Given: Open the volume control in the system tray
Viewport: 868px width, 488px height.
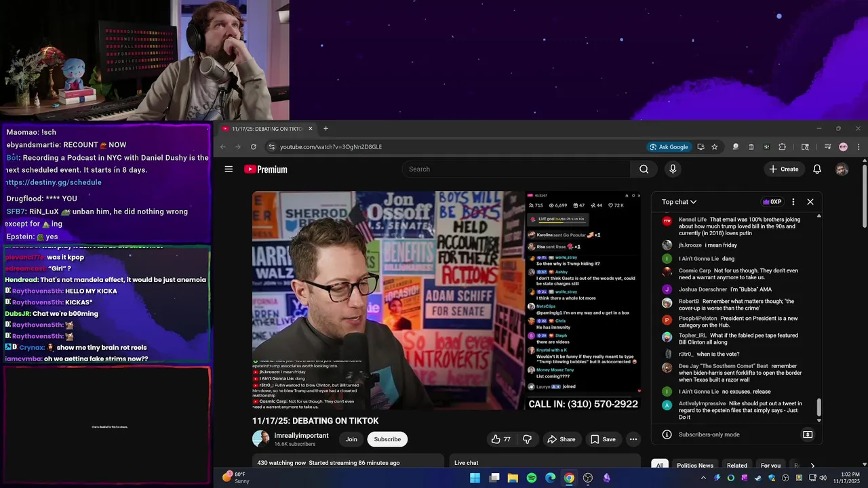Looking at the screenshot, I should [x=823, y=478].
